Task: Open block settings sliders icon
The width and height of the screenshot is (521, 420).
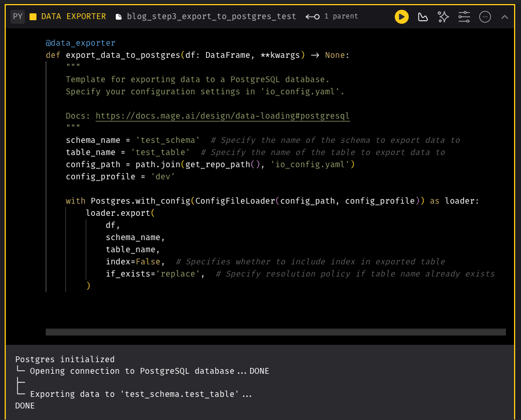Action: tap(464, 17)
